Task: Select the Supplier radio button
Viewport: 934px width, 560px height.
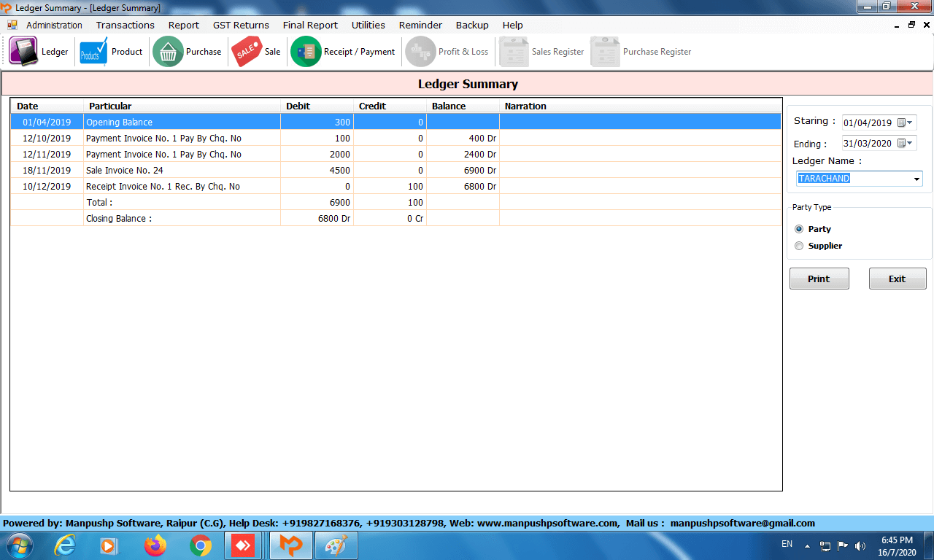Action: [x=798, y=246]
